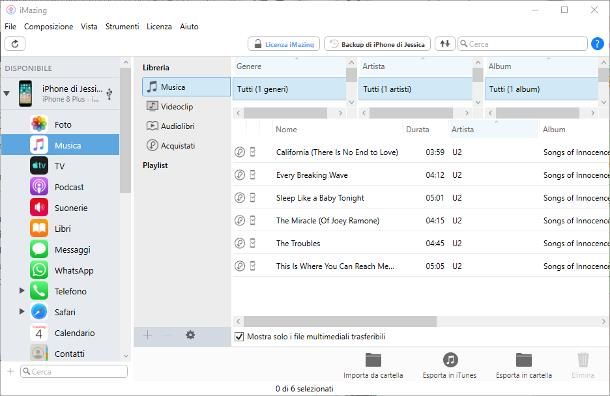Viewport: 610px width, 396px height.
Task: Select the iPhone di Jessica device thumbnail
Action: (25, 93)
